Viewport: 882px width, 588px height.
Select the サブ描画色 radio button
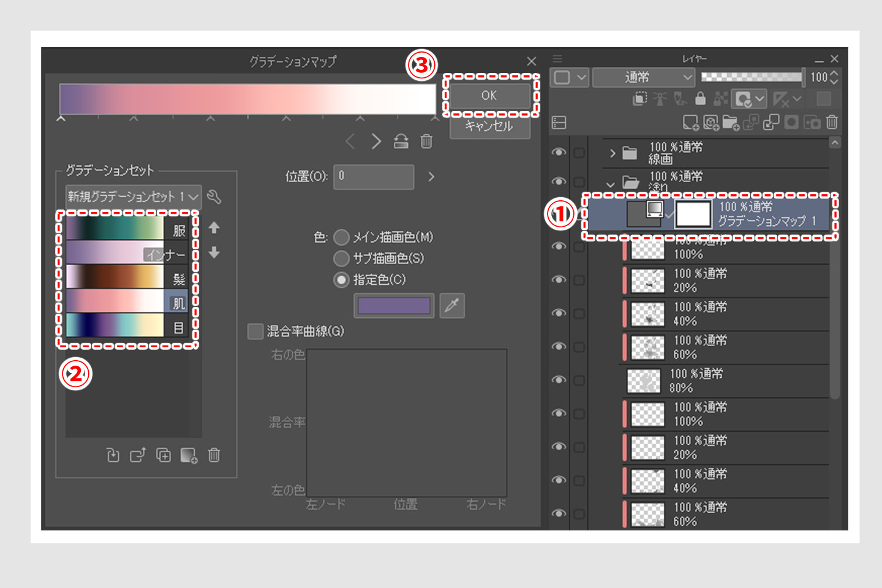(341, 258)
